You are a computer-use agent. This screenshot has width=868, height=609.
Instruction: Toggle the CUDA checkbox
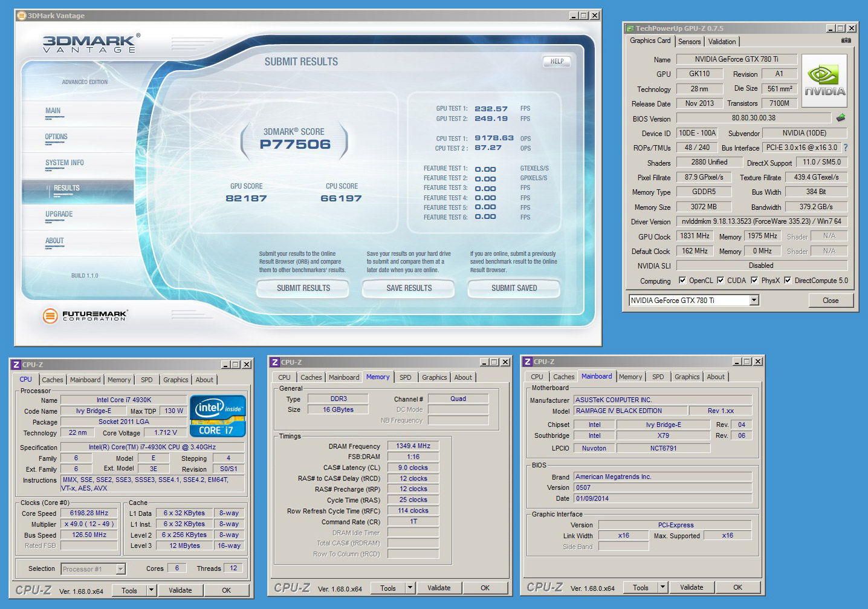[720, 281]
